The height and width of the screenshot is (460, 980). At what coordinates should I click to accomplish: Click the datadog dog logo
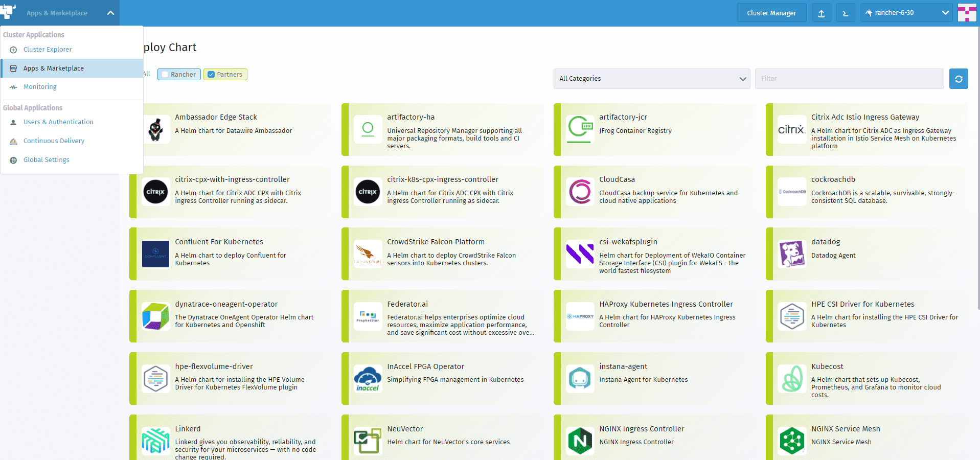tap(792, 254)
